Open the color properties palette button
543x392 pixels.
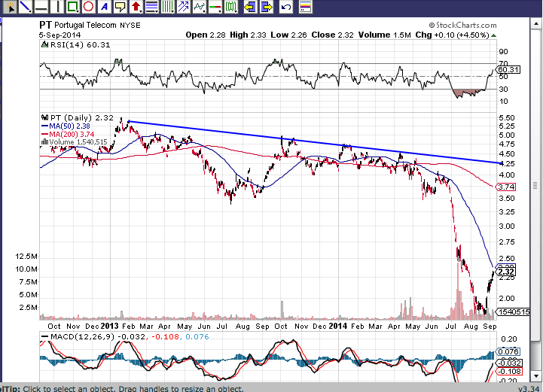[x=306, y=7]
